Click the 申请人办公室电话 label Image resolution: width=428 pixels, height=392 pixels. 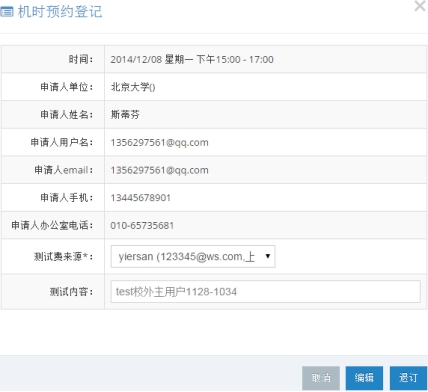click(x=52, y=226)
